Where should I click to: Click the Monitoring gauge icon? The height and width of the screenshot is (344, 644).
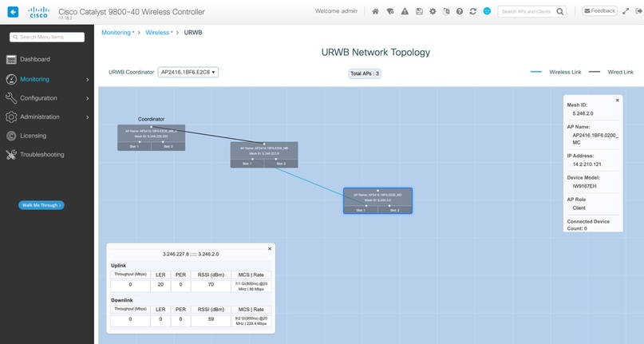(x=11, y=79)
